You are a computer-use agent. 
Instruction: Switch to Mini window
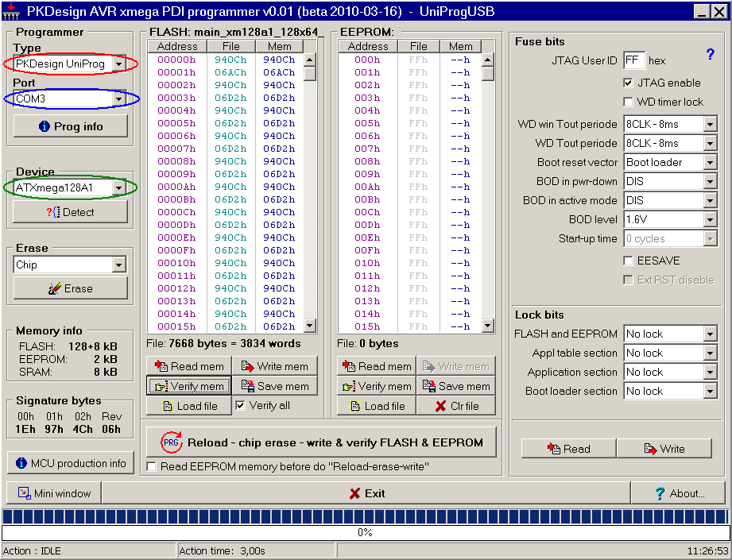54,493
